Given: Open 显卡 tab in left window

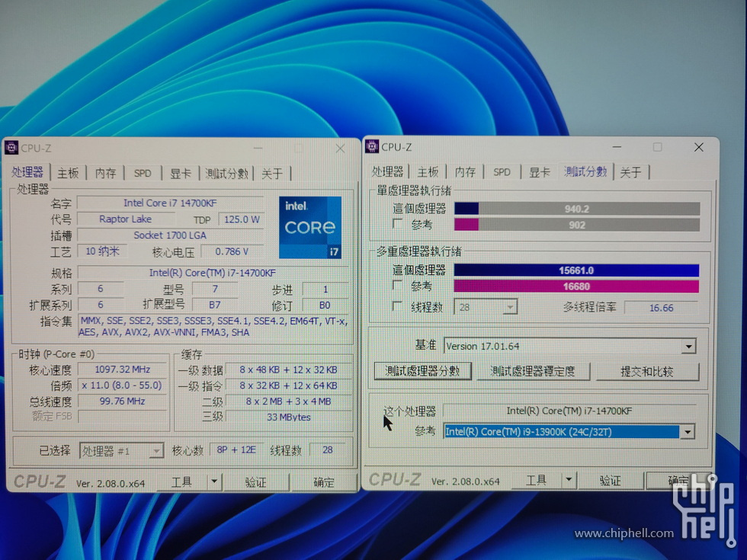Looking at the screenshot, I should point(180,174).
